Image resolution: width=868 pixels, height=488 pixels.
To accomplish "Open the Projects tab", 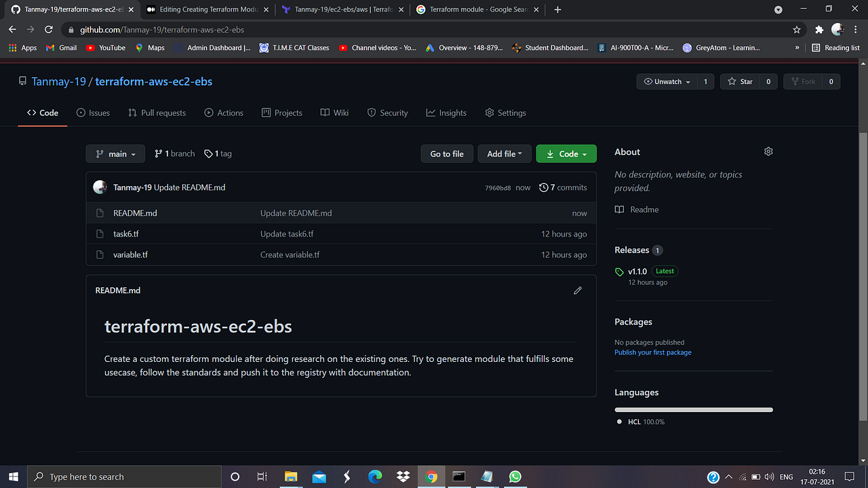I will pyautogui.click(x=281, y=113).
